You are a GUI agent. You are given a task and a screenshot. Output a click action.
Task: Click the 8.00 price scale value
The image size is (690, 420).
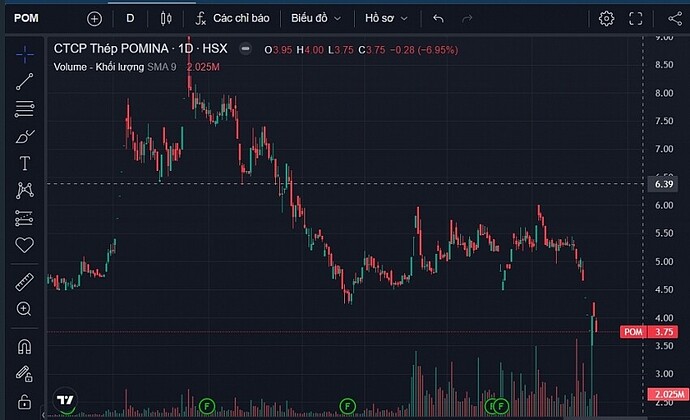coord(664,93)
